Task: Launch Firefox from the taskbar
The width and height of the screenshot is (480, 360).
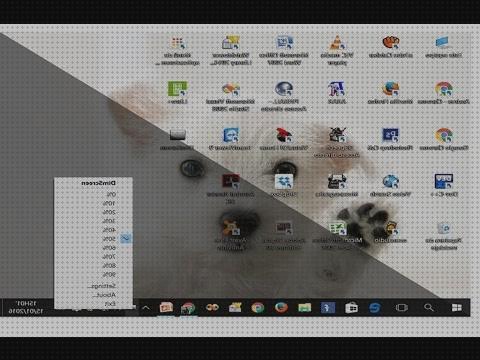Action: pyautogui.click(x=281, y=307)
